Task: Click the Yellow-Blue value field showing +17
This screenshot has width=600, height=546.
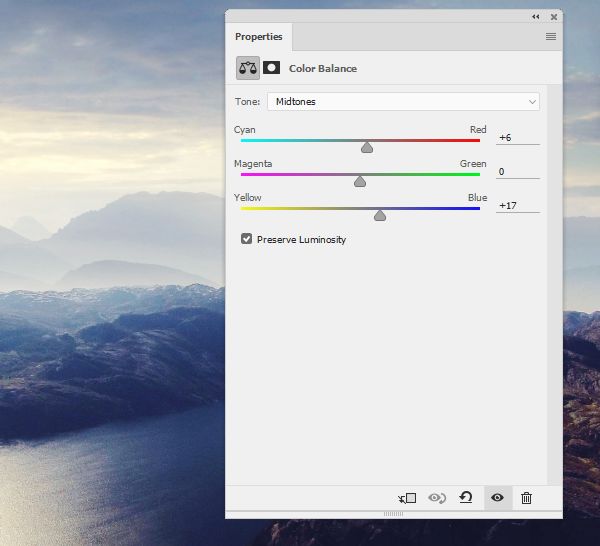Action: click(x=517, y=205)
